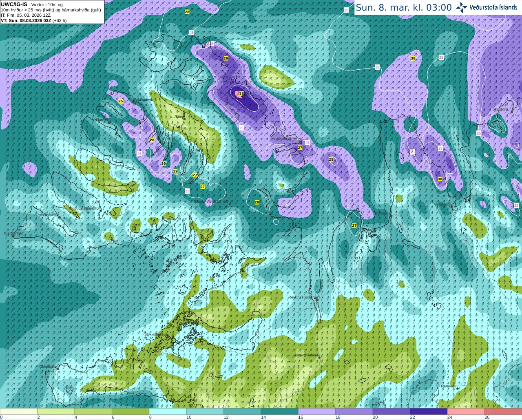This screenshot has width=522, height=420.
Task: Click the Siglufjörður station label
Action: tap(502, 109)
